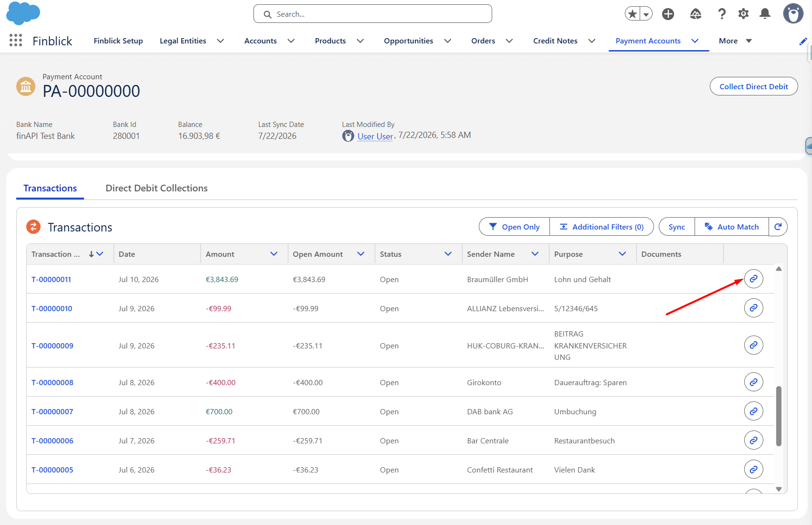Focus the global Search field
This screenshot has height=525, width=812.
[x=373, y=14]
